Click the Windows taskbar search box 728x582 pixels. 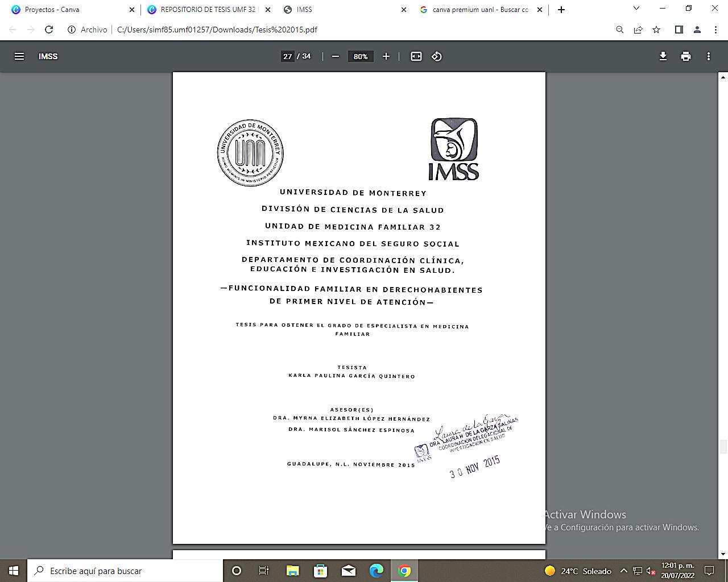[x=125, y=571]
